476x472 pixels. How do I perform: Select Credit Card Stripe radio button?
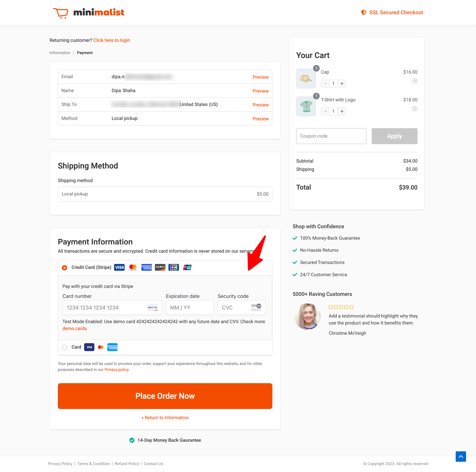pos(65,267)
